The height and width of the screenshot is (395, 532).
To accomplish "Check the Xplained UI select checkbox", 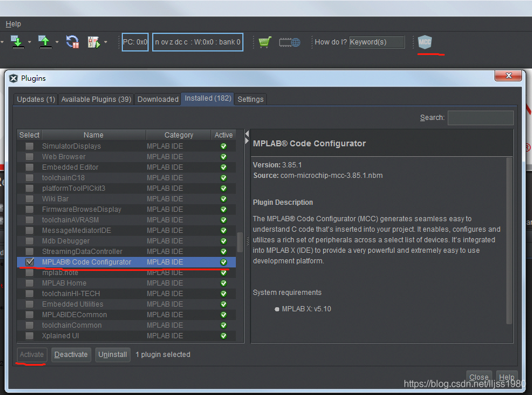I will tap(29, 336).
